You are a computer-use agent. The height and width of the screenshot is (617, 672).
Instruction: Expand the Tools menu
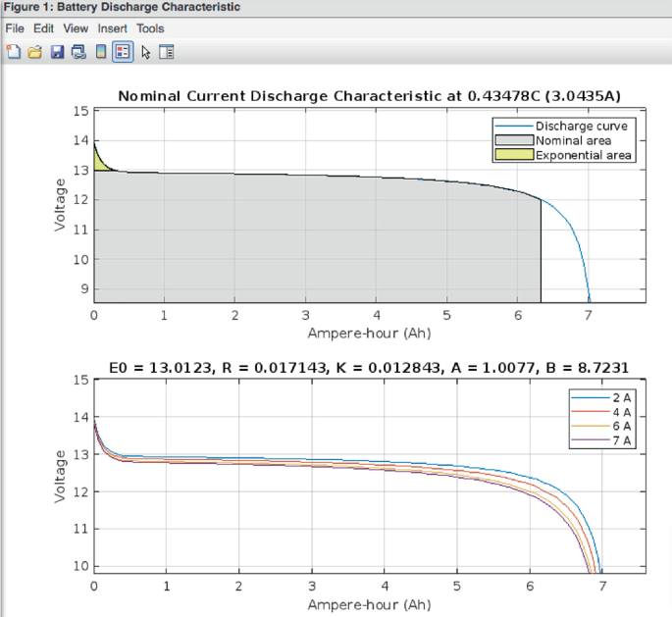(150, 28)
